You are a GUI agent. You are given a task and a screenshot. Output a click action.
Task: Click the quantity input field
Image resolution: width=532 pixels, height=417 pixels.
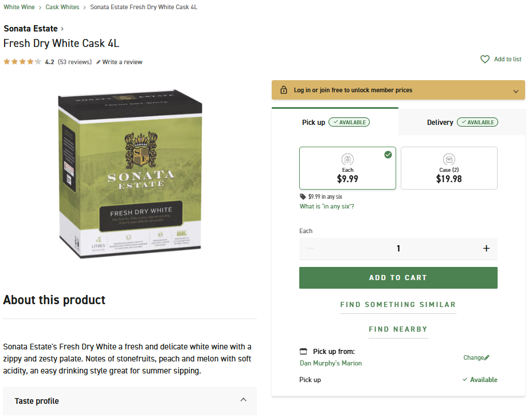pos(398,249)
